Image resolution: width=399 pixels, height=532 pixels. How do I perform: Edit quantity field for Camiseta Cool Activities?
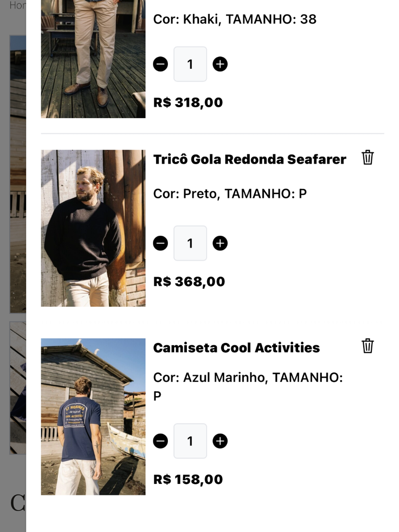point(190,441)
